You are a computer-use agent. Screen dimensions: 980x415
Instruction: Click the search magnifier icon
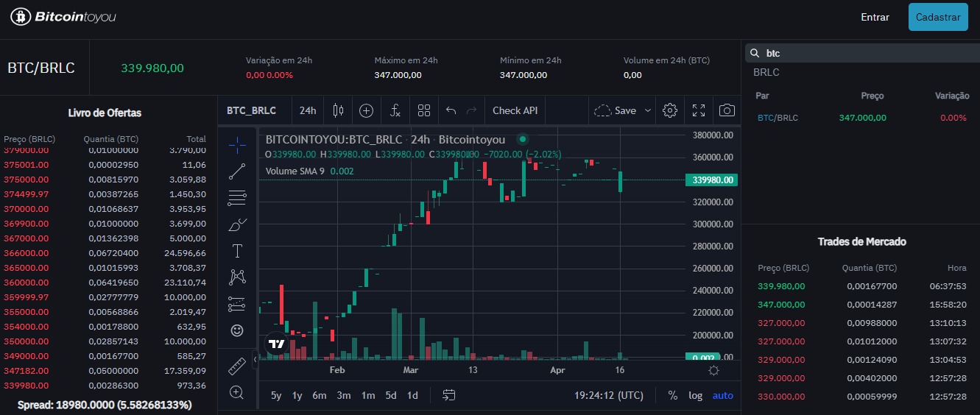coord(754,53)
